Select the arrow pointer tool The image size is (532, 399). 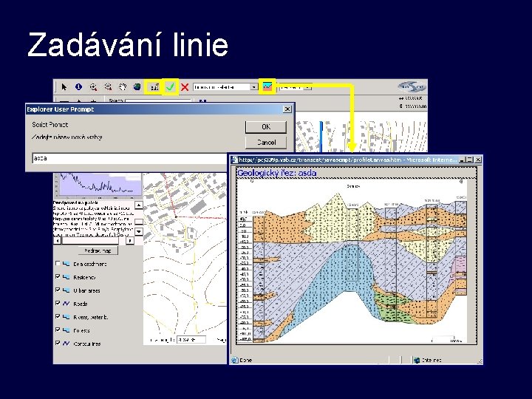pos(64,87)
